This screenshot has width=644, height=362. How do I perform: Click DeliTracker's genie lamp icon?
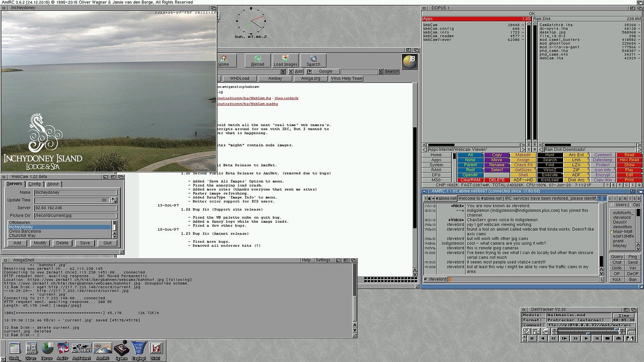coord(546,332)
